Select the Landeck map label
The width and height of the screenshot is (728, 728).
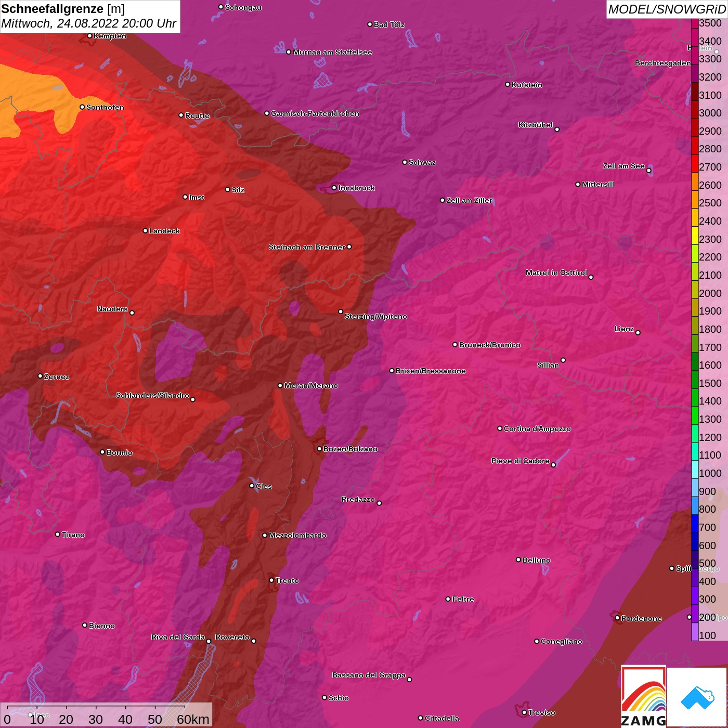(x=164, y=231)
